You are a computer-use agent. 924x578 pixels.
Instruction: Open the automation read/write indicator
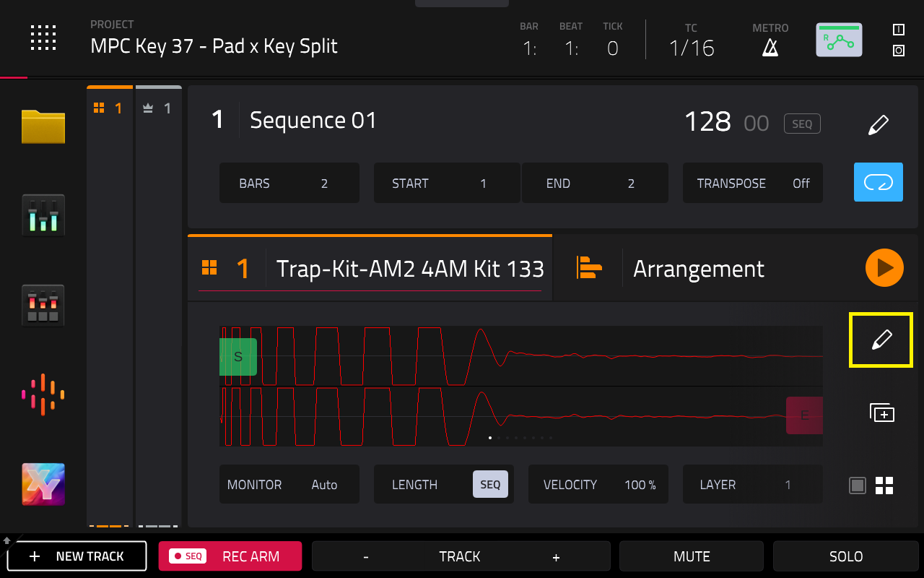pyautogui.click(x=839, y=40)
